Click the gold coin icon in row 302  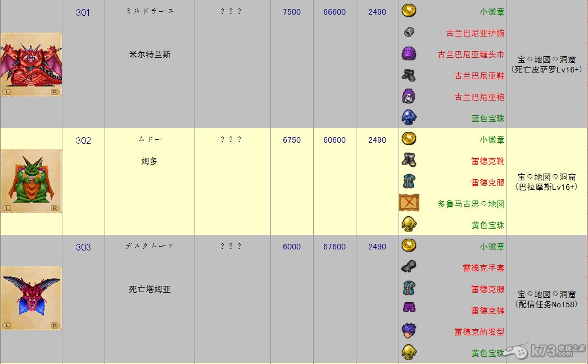pyautogui.click(x=409, y=139)
